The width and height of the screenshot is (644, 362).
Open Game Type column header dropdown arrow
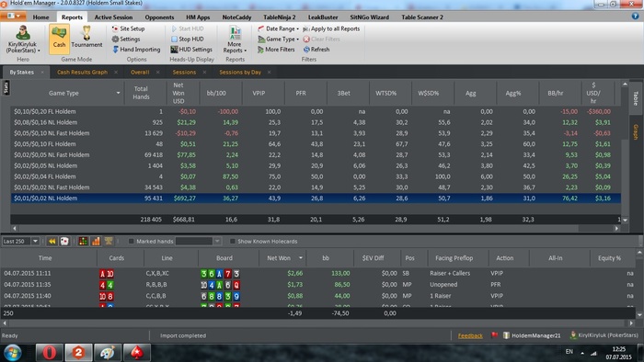[x=119, y=93]
